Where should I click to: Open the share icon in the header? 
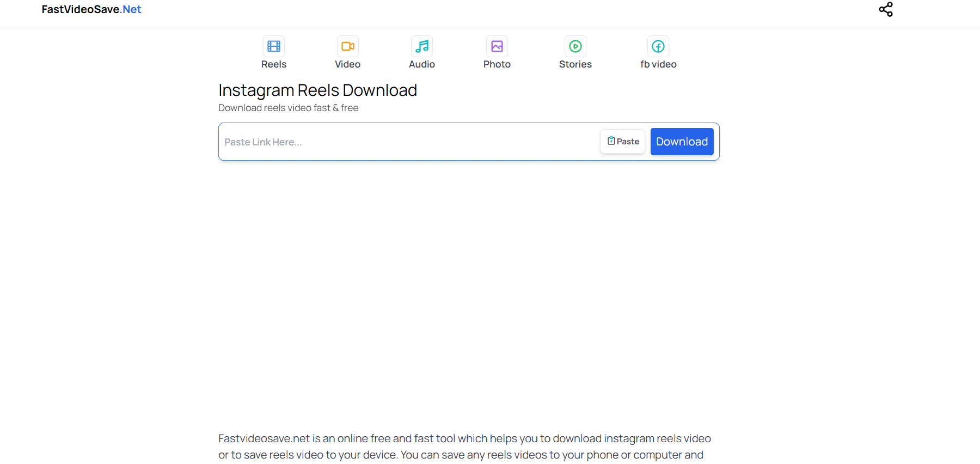tap(886, 9)
